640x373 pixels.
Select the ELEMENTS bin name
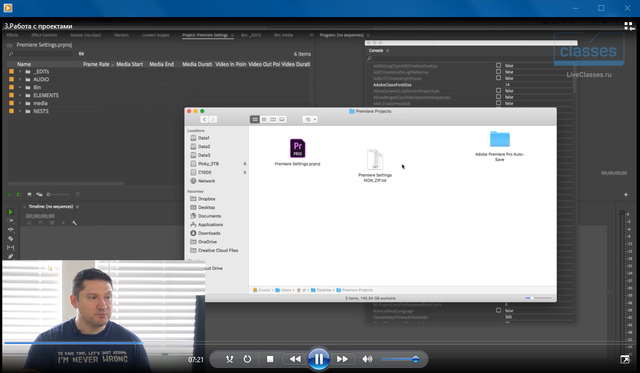46,95
